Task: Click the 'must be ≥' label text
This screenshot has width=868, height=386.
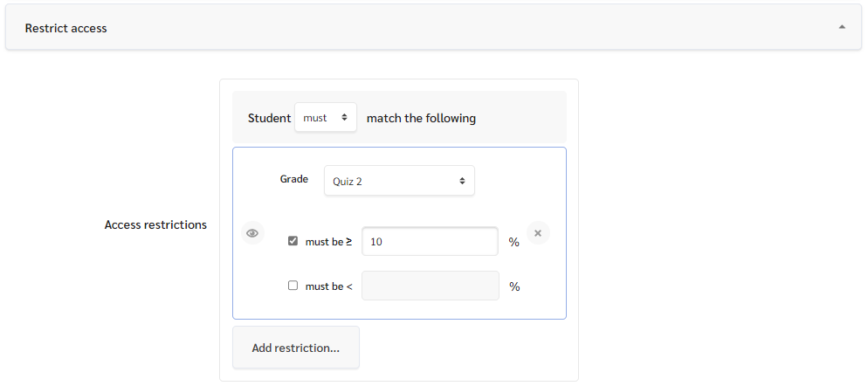Action: click(x=329, y=242)
